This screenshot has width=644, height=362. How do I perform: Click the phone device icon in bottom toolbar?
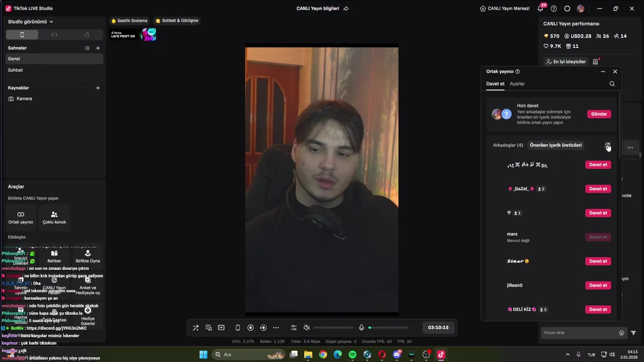click(238, 328)
